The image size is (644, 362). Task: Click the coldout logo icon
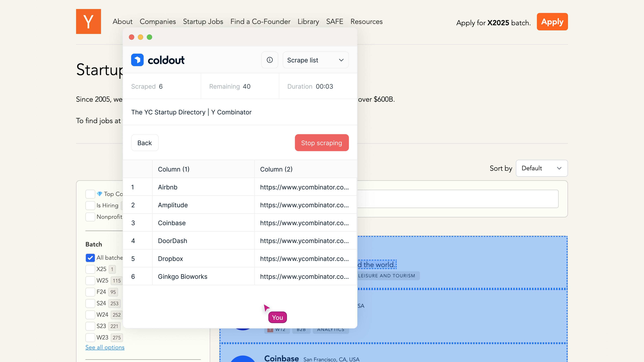click(137, 60)
